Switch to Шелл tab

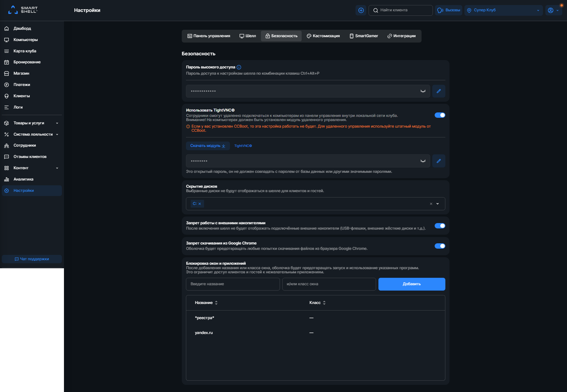[248, 36]
